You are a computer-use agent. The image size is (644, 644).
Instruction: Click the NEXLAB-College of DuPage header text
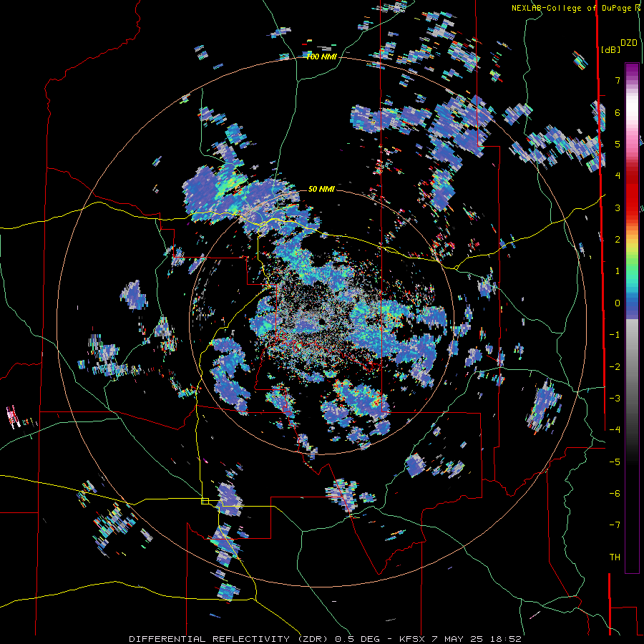pyautogui.click(x=573, y=8)
